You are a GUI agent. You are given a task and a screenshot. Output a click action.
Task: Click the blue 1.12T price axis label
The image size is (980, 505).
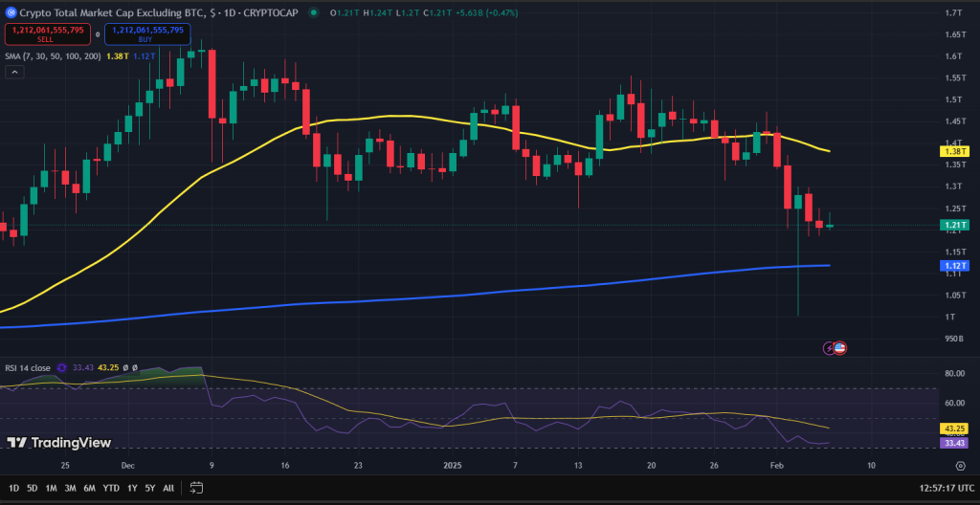point(954,266)
